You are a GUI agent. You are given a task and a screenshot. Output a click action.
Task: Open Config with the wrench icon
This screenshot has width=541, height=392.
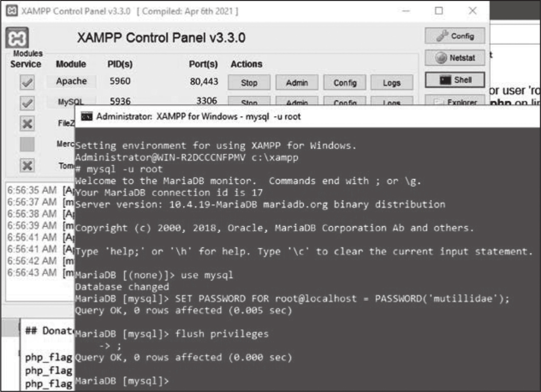(x=455, y=36)
